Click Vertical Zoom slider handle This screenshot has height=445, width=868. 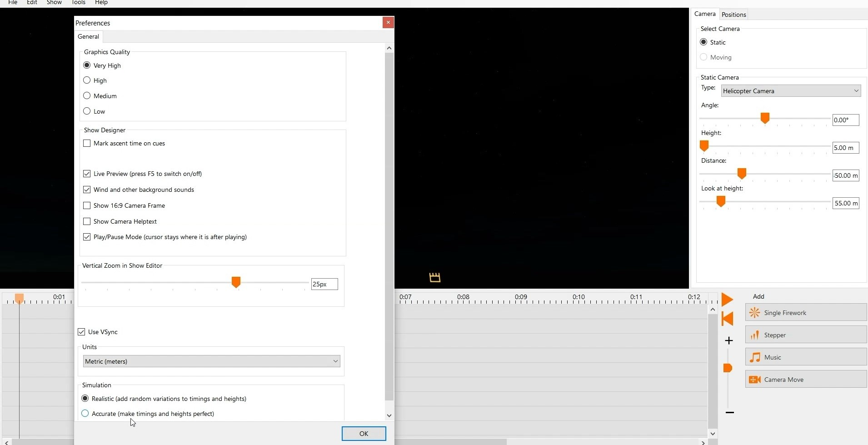point(236,282)
